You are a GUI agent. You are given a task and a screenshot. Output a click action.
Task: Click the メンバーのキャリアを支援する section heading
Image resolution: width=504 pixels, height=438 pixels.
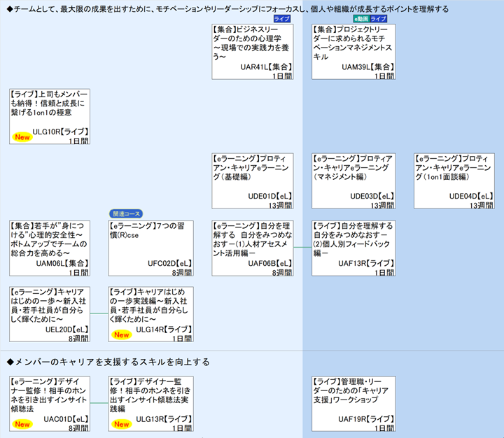pyautogui.click(x=107, y=362)
